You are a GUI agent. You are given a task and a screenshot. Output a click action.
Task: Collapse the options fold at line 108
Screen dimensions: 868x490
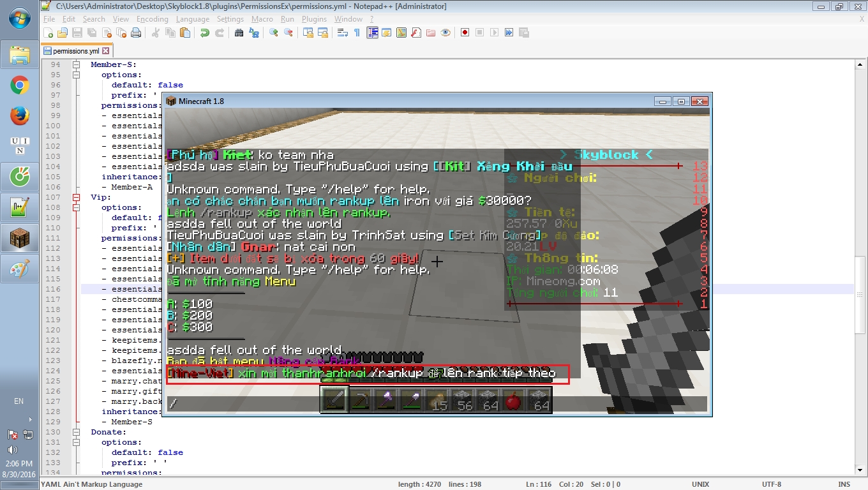76,207
